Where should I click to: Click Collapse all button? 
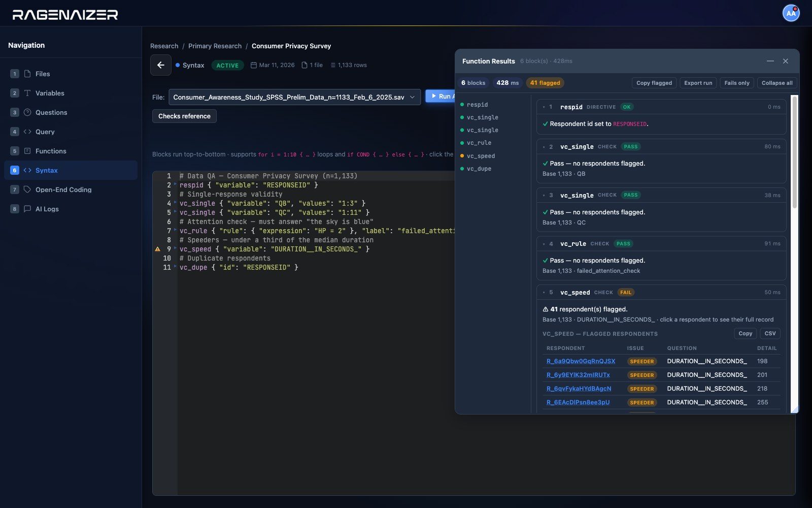tap(777, 83)
